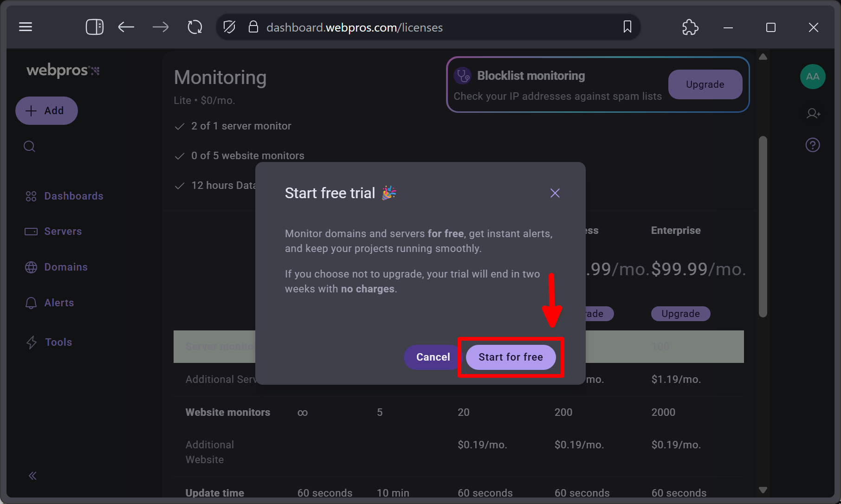Open Dashboards section
Viewport: 841px width, 504px height.
tap(64, 196)
